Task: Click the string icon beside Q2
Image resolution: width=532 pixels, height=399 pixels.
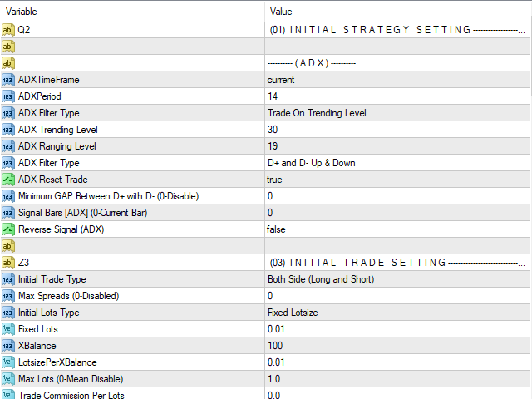Action: click(x=8, y=30)
